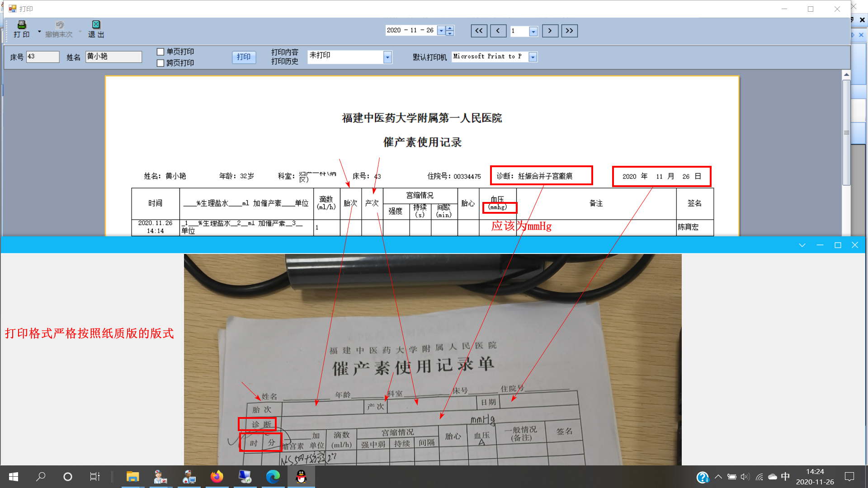Screen dimensions: 868x488
Task: Expand the 未打印 print content dropdown
Action: (x=387, y=57)
